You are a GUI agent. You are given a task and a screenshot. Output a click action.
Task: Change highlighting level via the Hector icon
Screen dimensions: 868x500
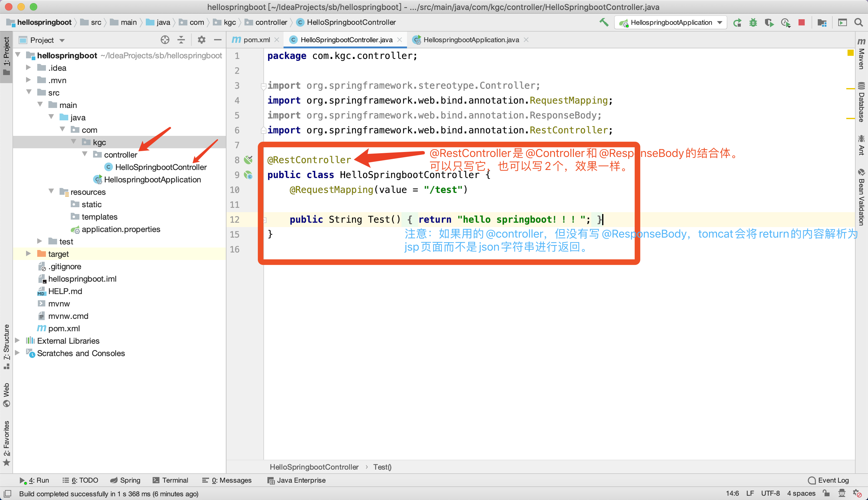(842, 493)
